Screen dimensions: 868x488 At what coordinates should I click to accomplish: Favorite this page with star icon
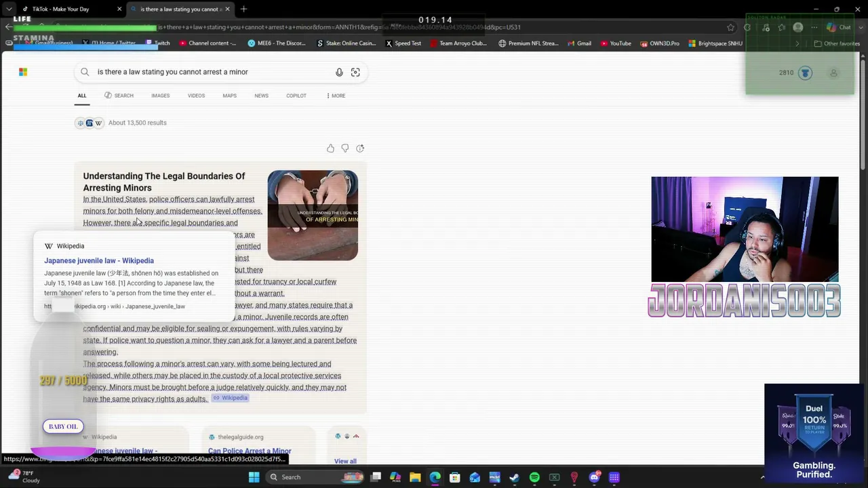coord(730,27)
